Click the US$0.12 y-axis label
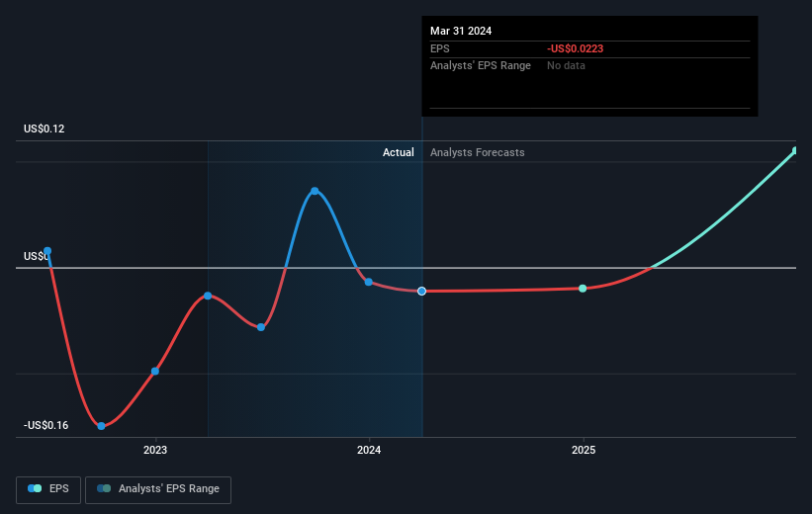 45,128
